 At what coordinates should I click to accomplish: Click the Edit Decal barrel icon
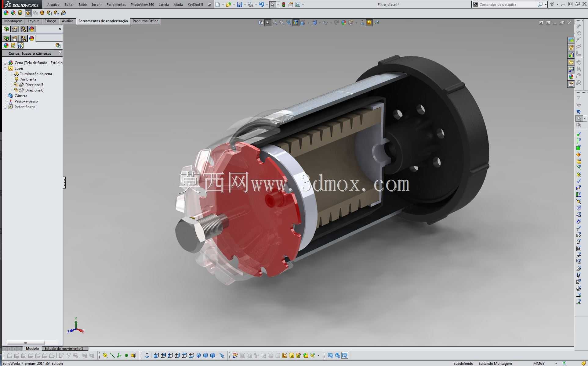[20, 13]
